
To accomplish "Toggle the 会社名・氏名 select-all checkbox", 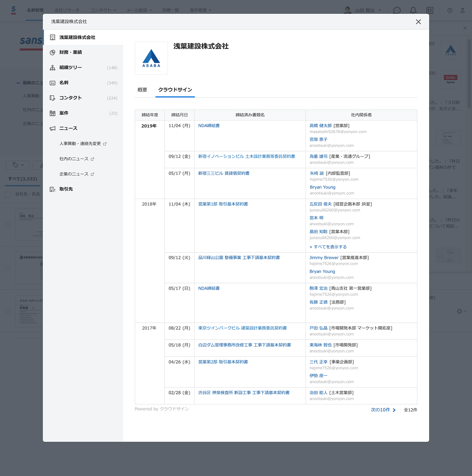I will point(7,194).
